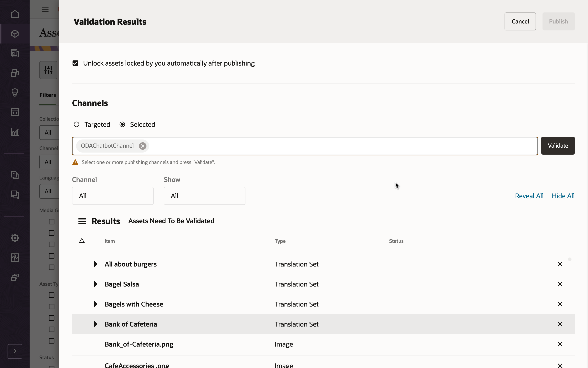This screenshot has height=368, width=588.
Task: Expand the All about burgers translation set
Action: click(95, 264)
